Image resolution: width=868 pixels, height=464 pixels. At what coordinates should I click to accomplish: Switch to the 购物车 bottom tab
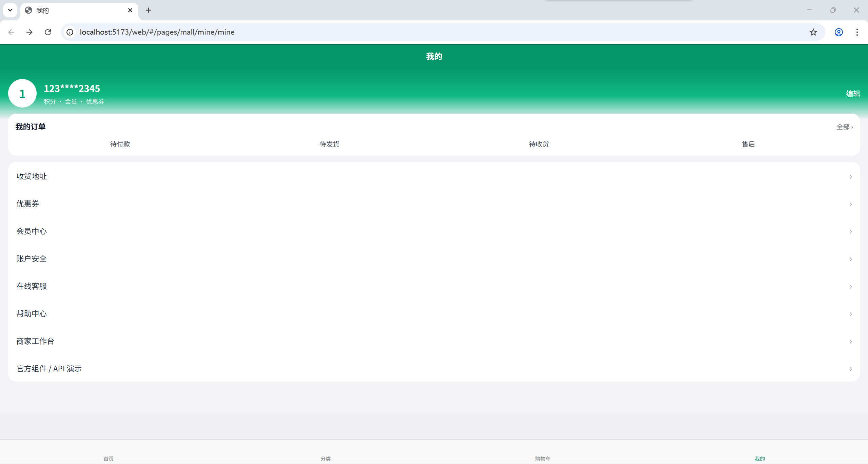coord(542,458)
